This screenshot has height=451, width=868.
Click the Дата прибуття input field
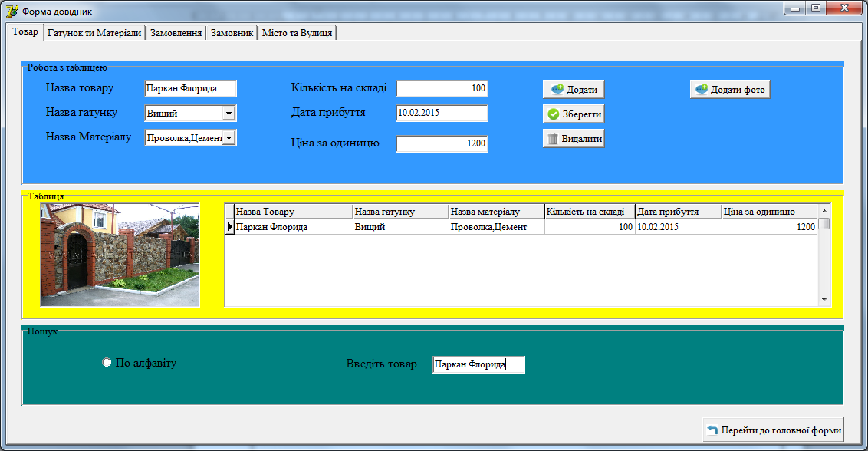coord(442,114)
